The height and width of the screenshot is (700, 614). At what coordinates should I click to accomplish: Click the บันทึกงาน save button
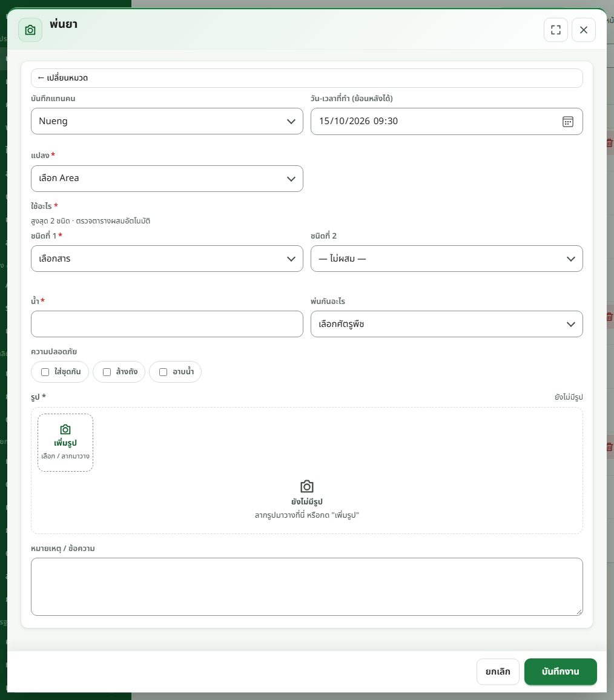(561, 672)
